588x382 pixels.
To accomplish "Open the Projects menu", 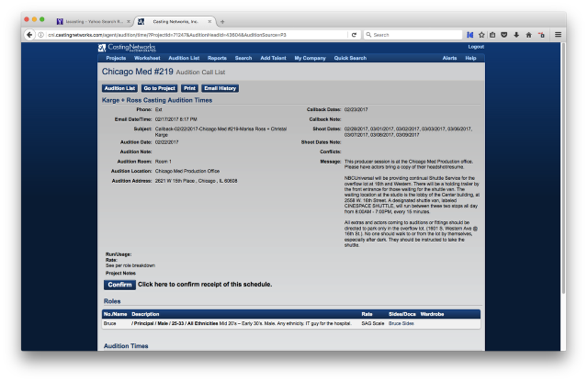I will click(116, 58).
